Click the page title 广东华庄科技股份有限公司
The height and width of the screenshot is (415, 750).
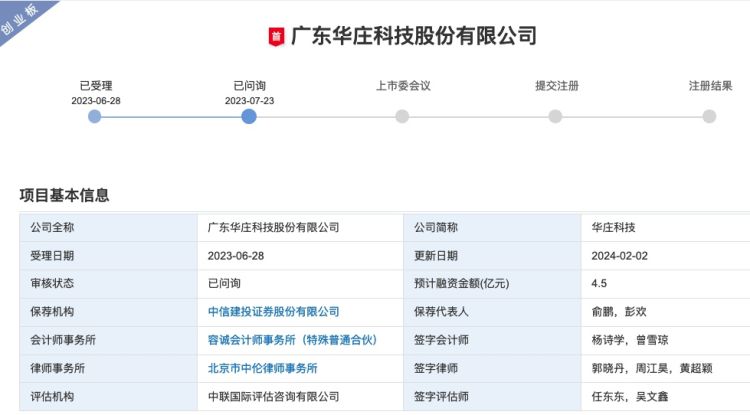pyautogui.click(x=414, y=36)
